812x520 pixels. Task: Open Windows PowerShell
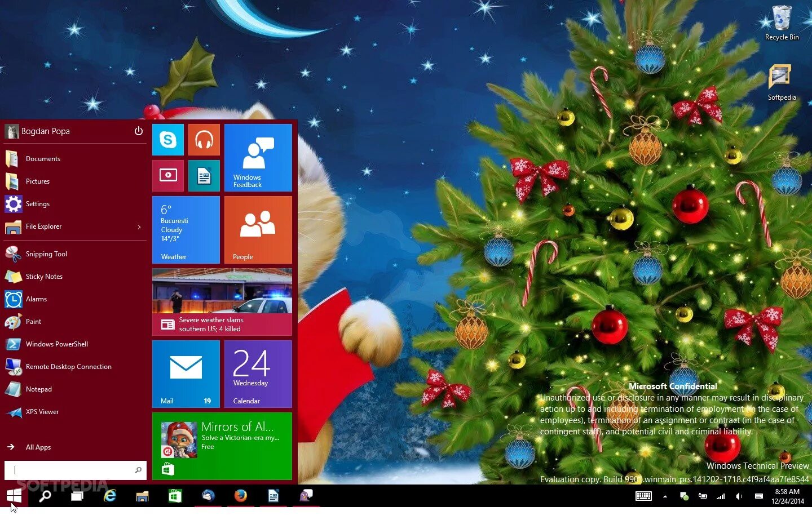tap(75, 344)
